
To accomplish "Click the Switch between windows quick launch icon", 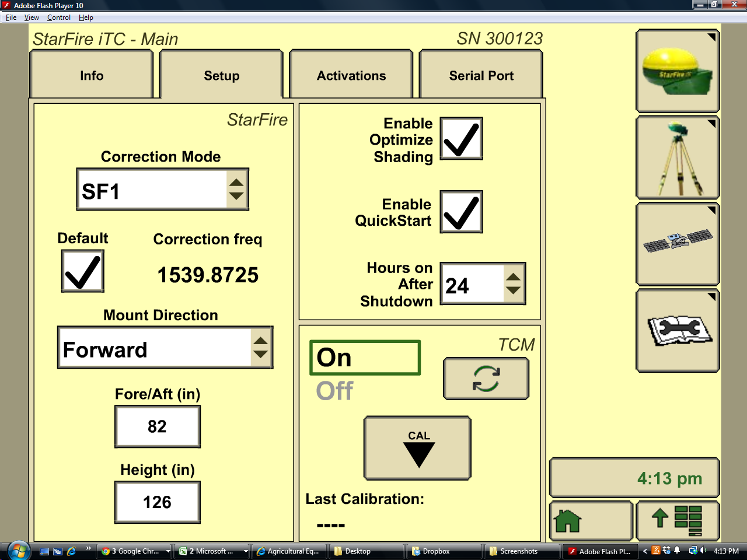I will (58, 551).
